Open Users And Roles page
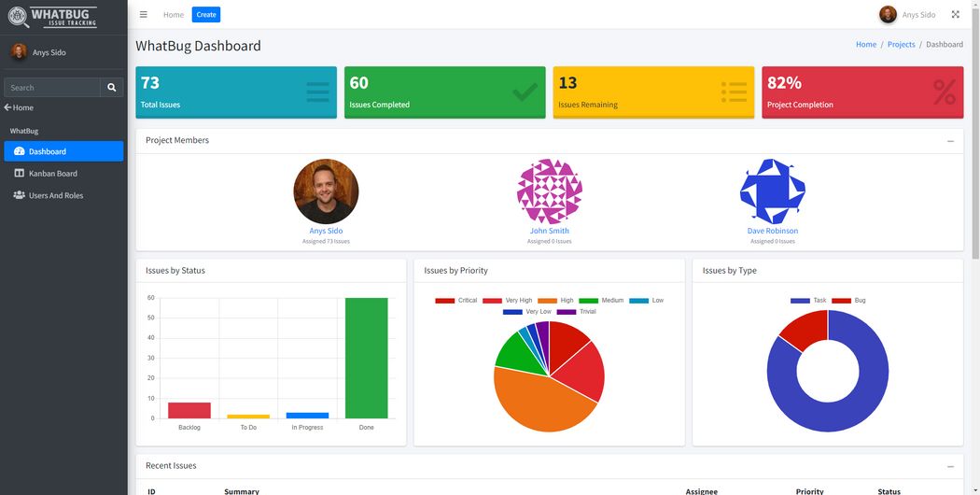The image size is (980, 495). tap(55, 196)
